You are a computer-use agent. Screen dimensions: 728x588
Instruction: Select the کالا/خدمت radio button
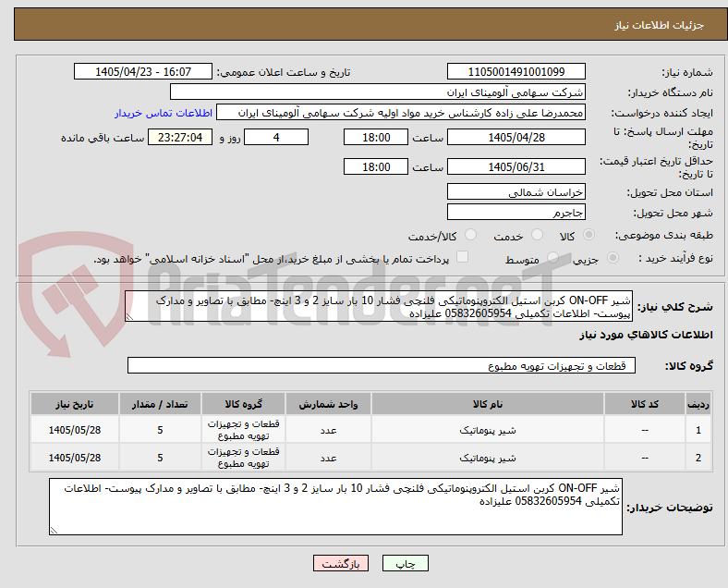(470, 235)
